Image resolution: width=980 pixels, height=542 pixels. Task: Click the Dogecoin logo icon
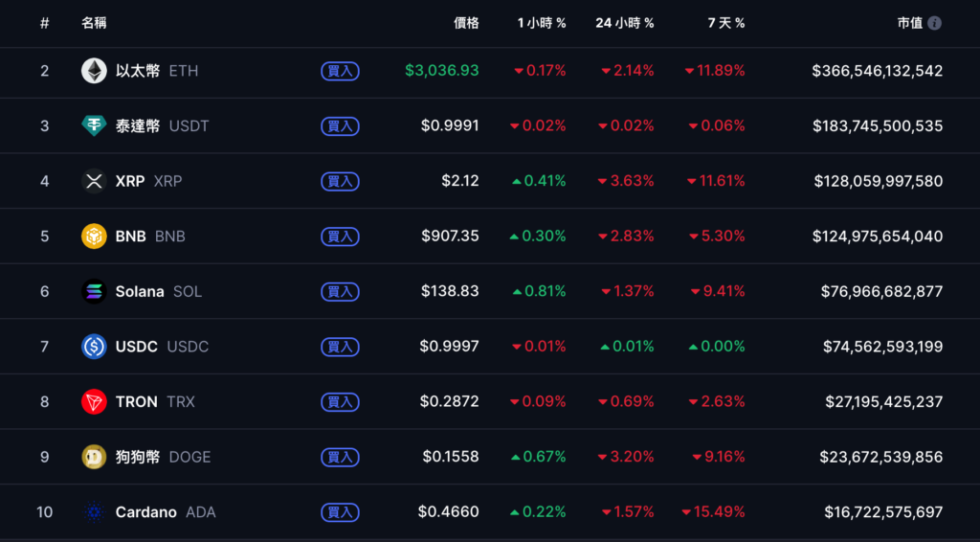[94, 457]
